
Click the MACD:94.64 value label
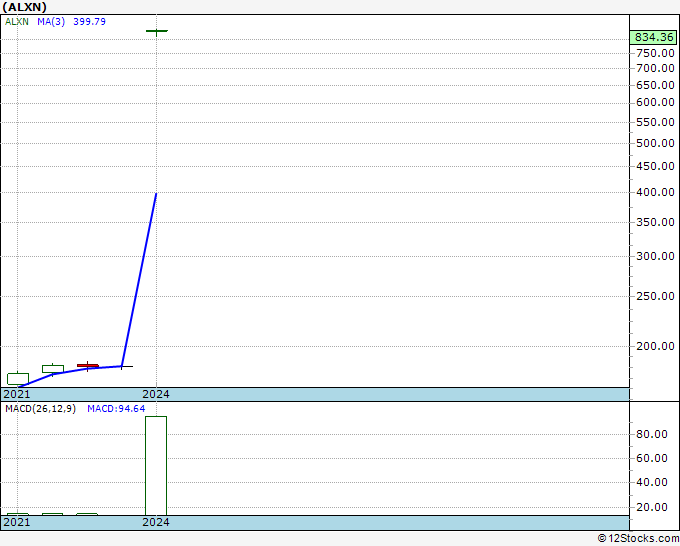(x=116, y=409)
